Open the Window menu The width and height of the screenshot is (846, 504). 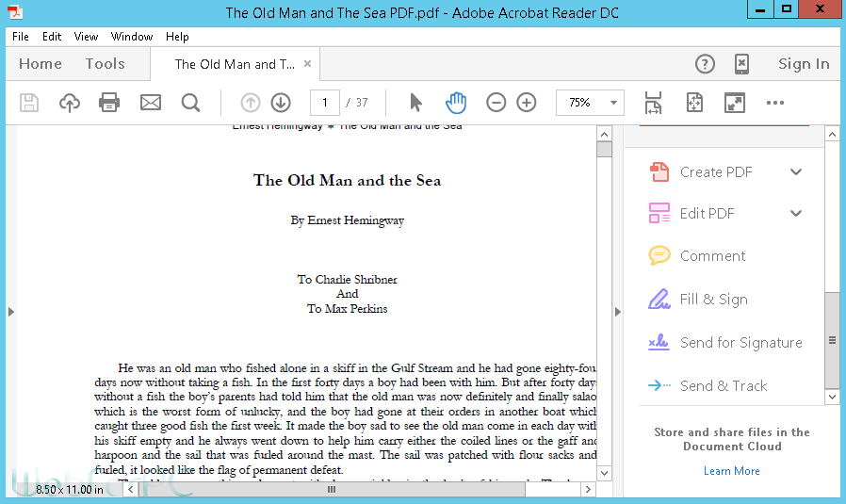point(132,37)
